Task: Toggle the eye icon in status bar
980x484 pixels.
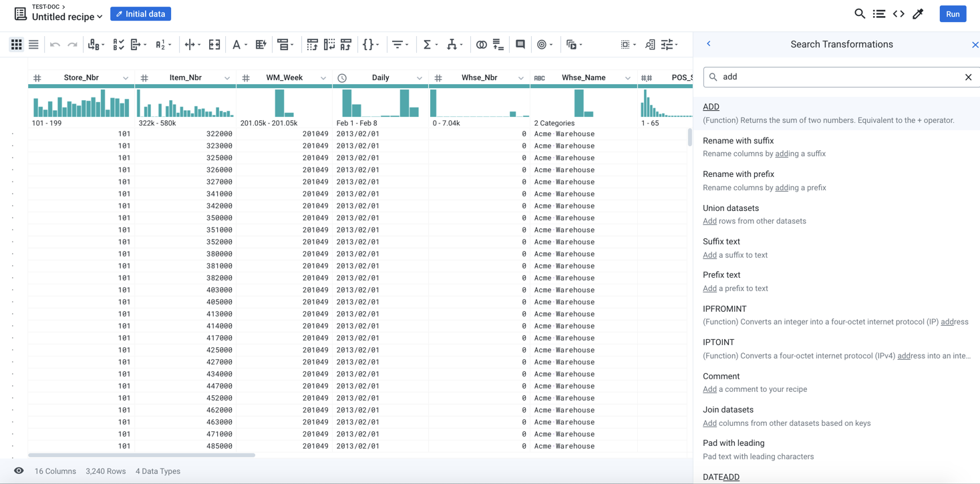Action: (x=19, y=471)
